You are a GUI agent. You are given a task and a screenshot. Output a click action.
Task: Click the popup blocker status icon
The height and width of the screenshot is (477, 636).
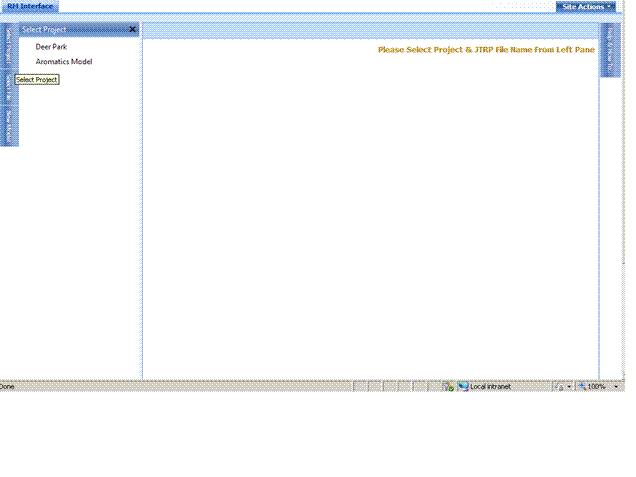point(448,387)
